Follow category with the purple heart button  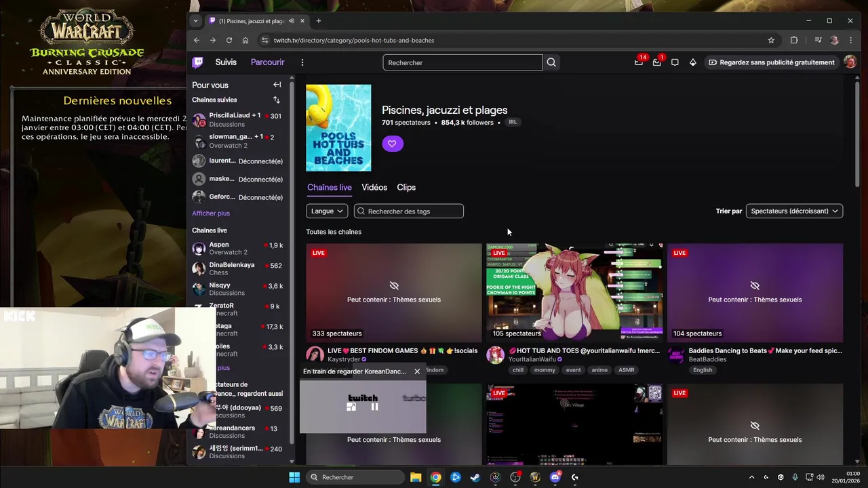coord(392,144)
